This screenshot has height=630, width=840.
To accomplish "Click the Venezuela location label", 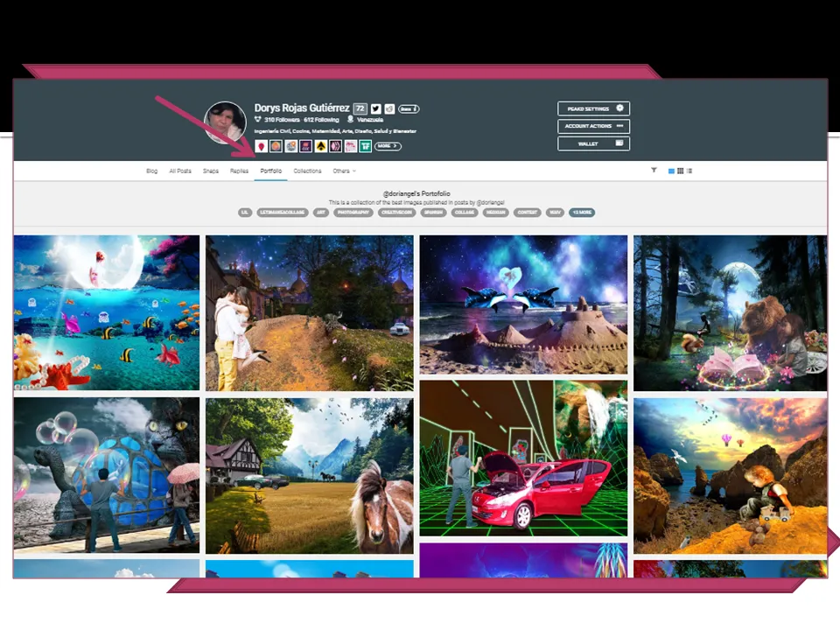I will [369, 120].
